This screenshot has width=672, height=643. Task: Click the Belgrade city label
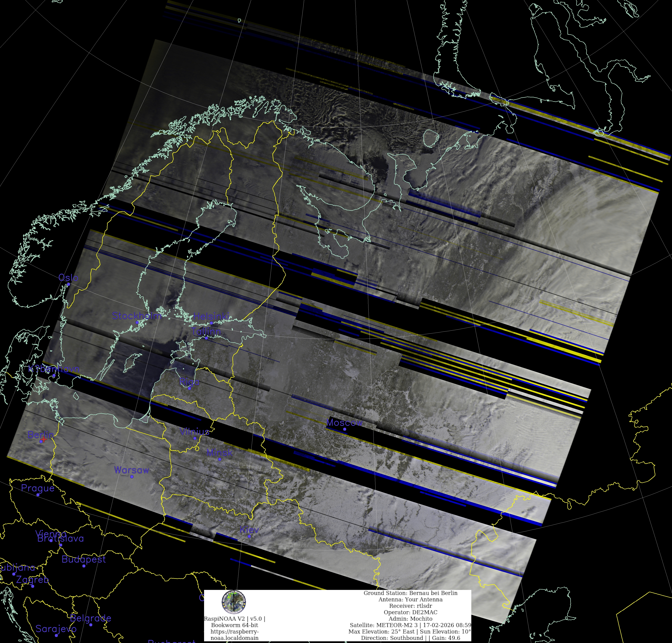click(x=90, y=618)
